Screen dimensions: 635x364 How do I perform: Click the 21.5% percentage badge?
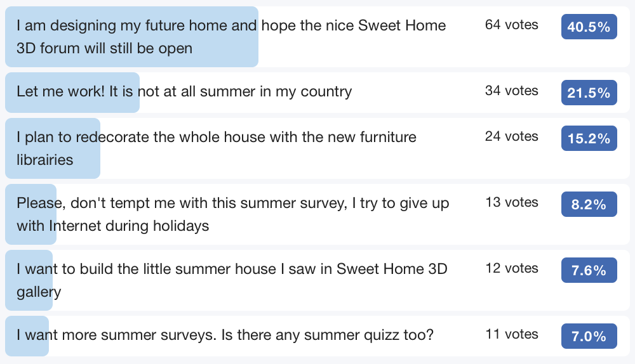tap(589, 93)
